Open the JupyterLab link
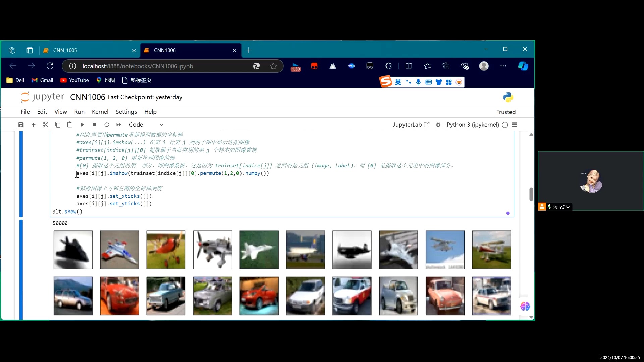This screenshot has height=362, width=644. (x=411, y=125)
